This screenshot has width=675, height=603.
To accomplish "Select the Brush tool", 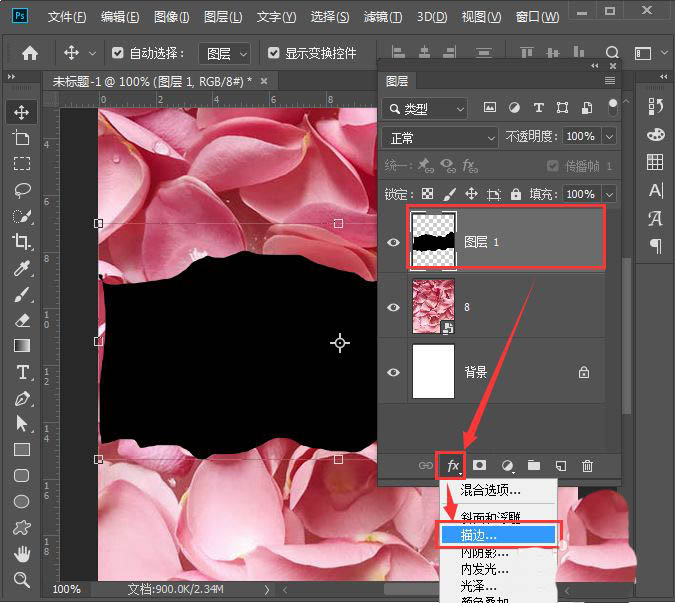I will pyautogui.click(x=21, y=294).
